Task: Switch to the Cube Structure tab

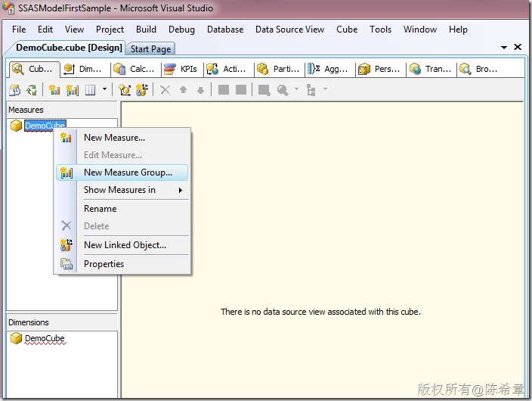Action: click(34, 69)
